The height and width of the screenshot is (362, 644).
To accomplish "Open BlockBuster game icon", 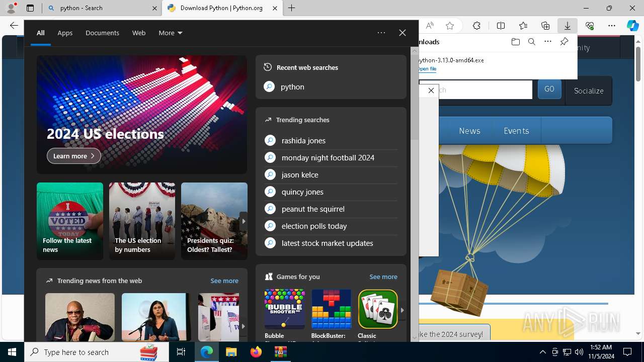I will coord(331,309).
